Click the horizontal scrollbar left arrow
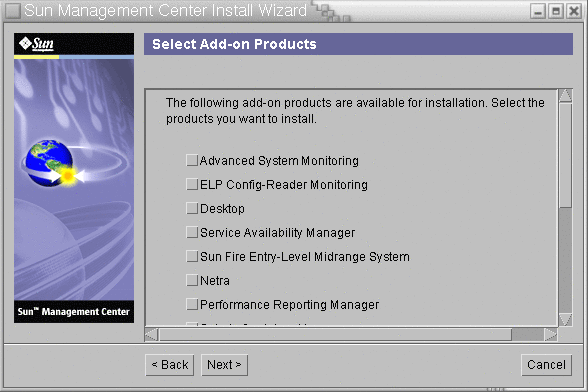The image size is (588, 392). (x=152, y=335)
